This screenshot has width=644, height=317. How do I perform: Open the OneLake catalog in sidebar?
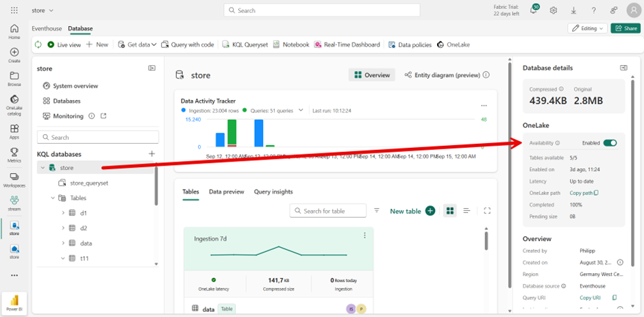[14, 103]
